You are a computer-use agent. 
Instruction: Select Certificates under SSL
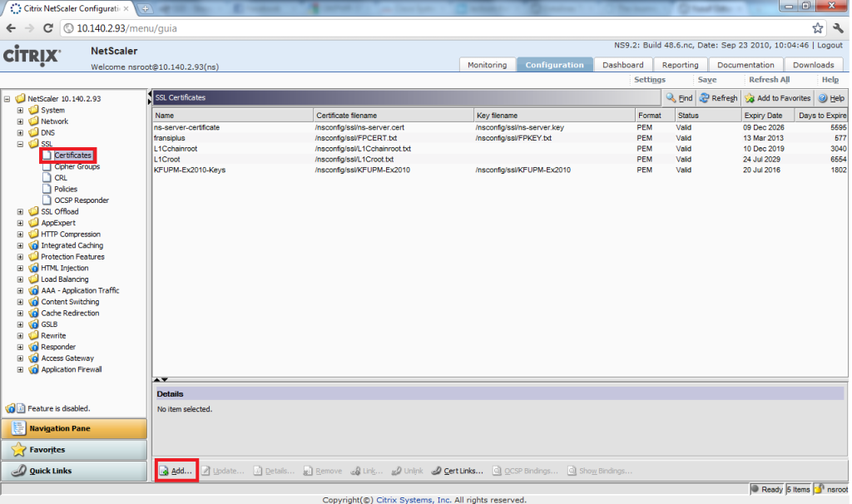[72, 156]
